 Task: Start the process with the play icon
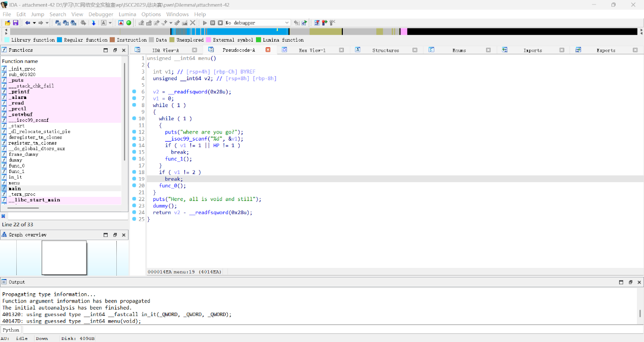click(x=205, y=23)
